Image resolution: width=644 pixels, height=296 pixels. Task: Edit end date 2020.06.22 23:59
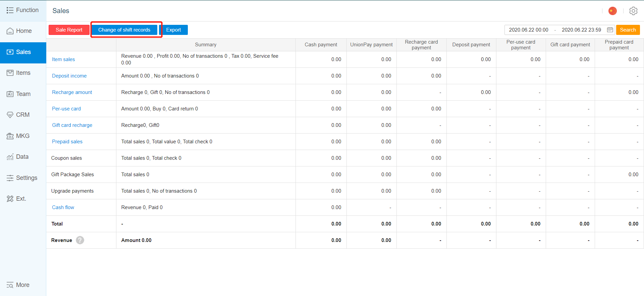tap(581, 30)
